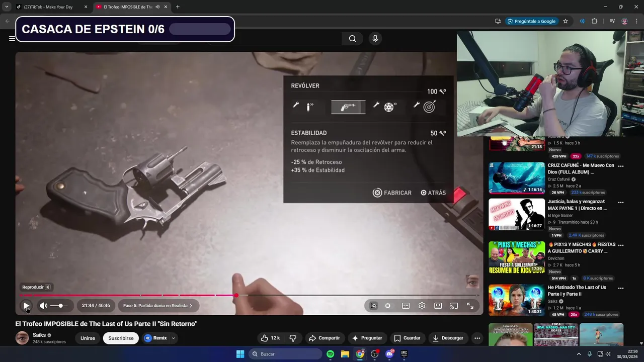Open options for the MAX PAYNE 1 video
The height and width of the screenshot is (362, 644).
621,202
